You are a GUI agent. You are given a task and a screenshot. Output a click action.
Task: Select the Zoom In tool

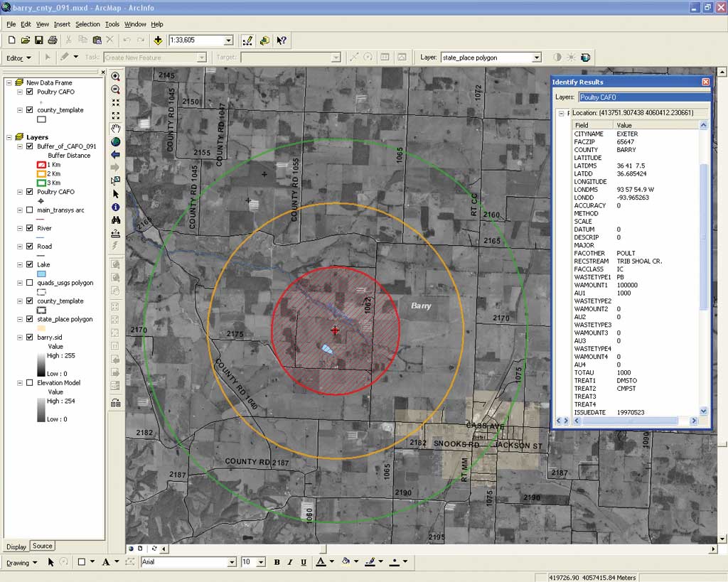pos(116,76)
